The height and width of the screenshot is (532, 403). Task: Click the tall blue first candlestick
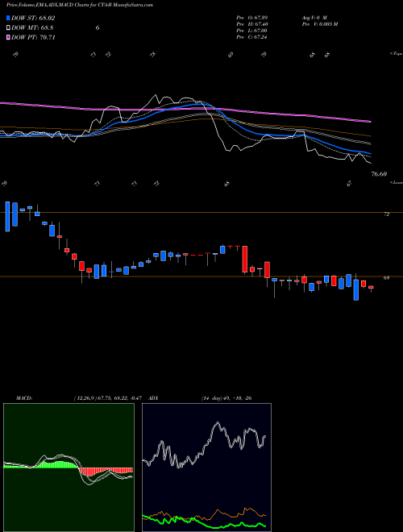[x=7, y=217]
